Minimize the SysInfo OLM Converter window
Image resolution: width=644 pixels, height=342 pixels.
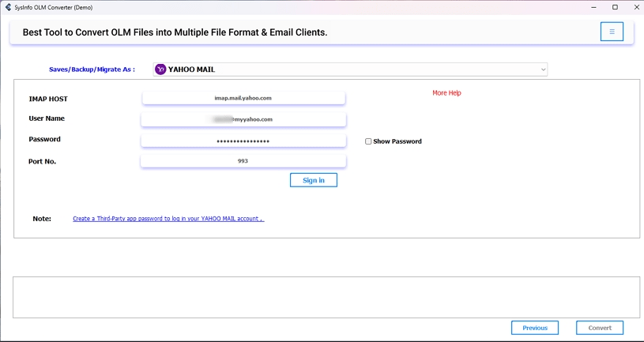(594, 7)
